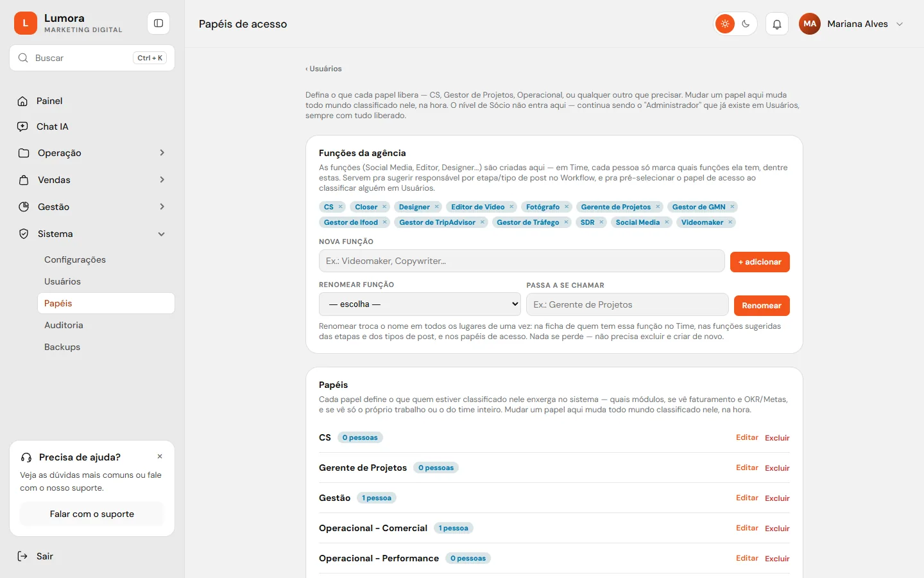Click the Lumora logo icon
Viewport: 924px width, 578px height.
pyautogui.click(x=26, y=23)
